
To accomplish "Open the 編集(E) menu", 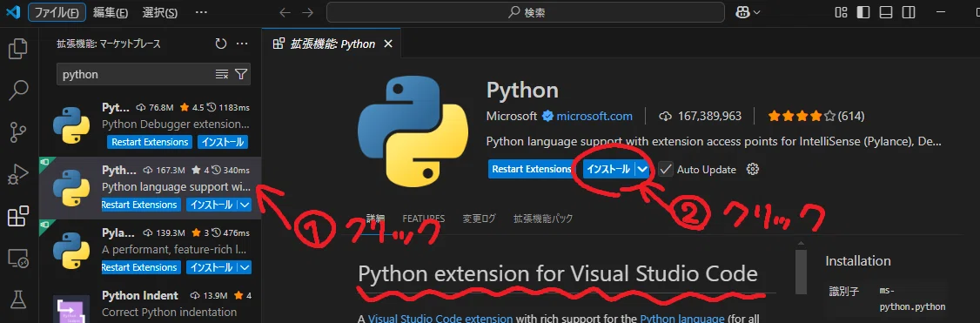I will tap(111, 12).
